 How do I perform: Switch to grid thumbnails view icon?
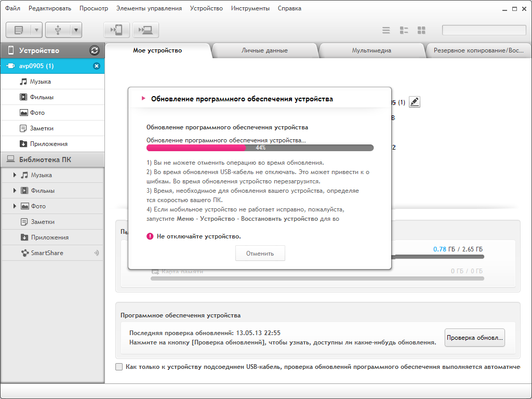click(421, 30)
